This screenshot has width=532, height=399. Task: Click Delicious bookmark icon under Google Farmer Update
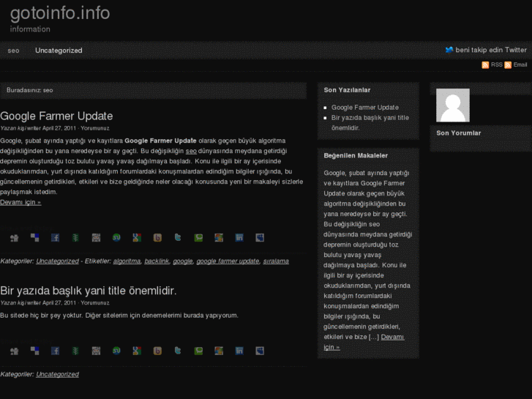point(34,238)
